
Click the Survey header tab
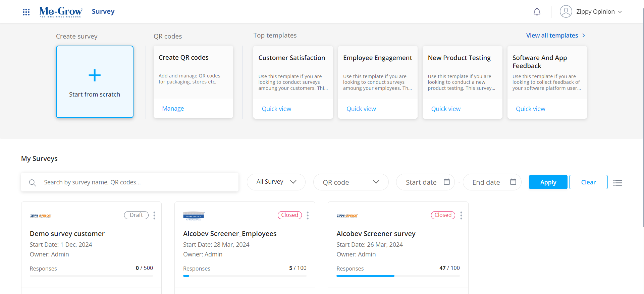pos(103,12)
